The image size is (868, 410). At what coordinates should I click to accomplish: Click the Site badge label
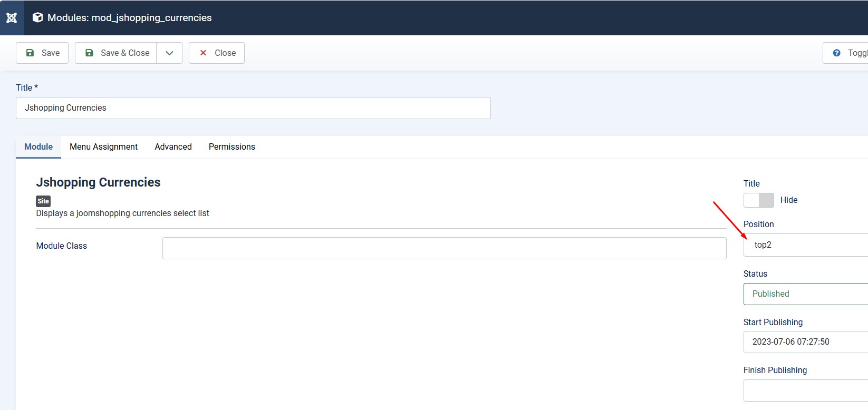tap(43, 201)
